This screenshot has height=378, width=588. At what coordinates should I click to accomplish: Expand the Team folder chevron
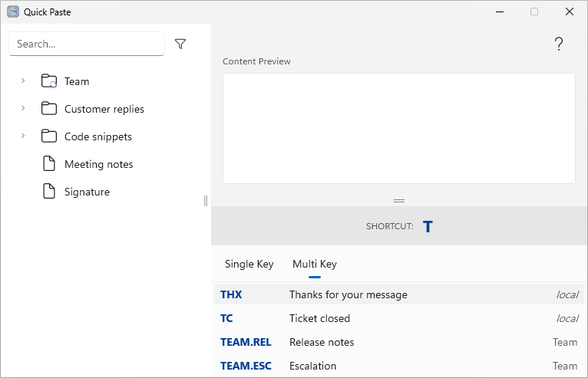(23, 81)
